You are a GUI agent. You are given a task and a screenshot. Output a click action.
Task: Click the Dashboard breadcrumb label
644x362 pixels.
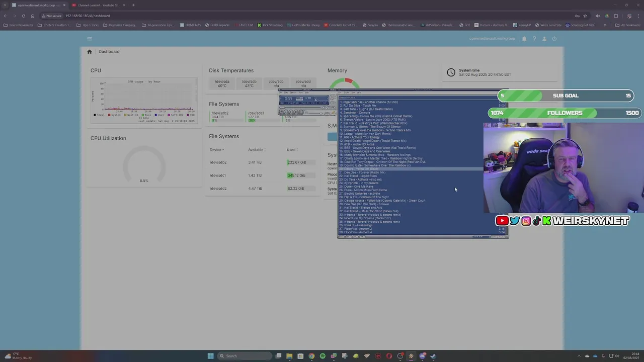[109, 52]
